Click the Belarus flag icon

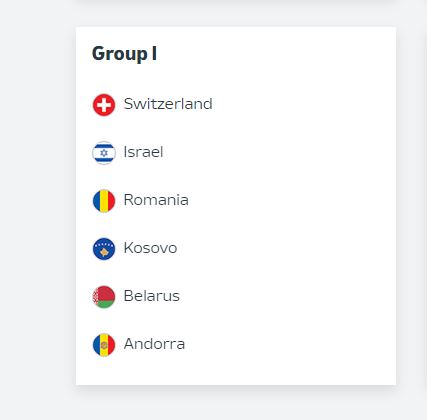pos(104,297)
